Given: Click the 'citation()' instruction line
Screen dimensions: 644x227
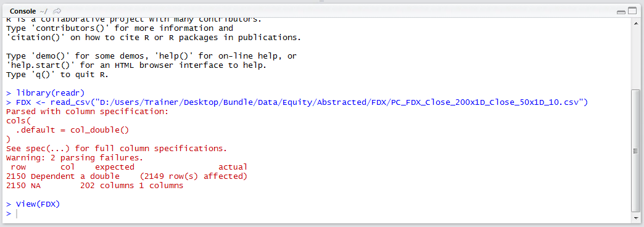Looking at the screenshot, I should [x=154, y=38].
